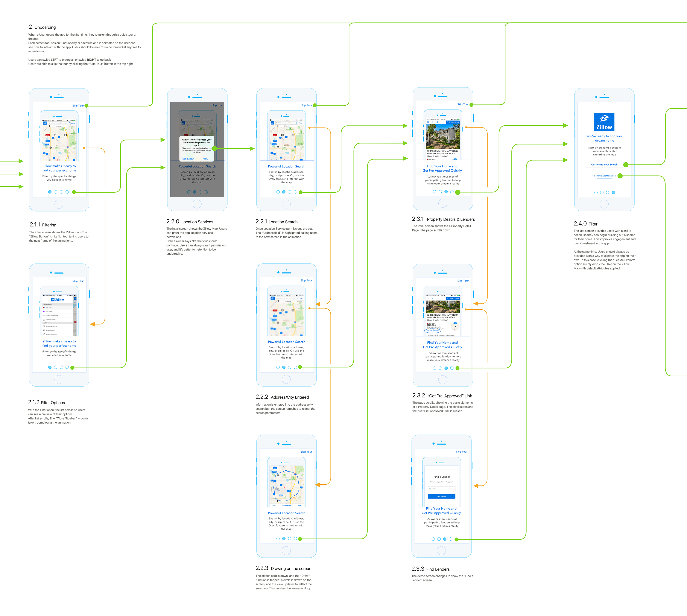Select the first page dot on the 2.3.3 screen
687x616 pixels.
433,539
